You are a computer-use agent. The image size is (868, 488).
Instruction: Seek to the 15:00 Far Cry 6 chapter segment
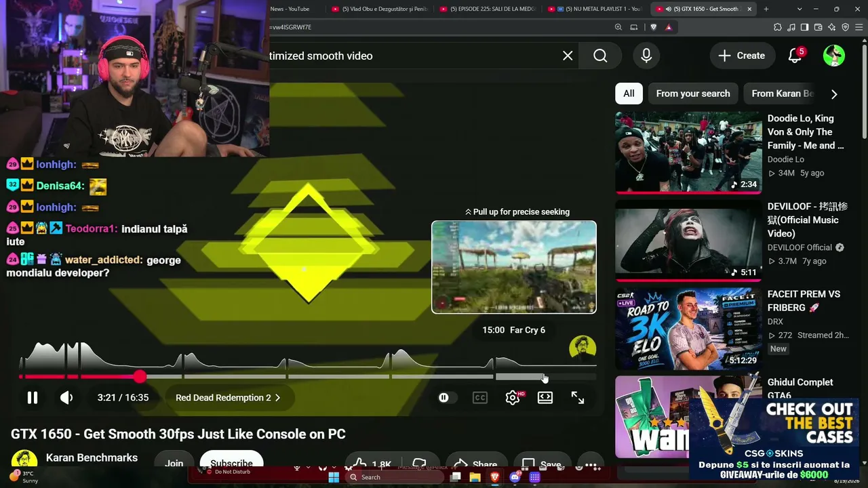[x=546, y=377]
